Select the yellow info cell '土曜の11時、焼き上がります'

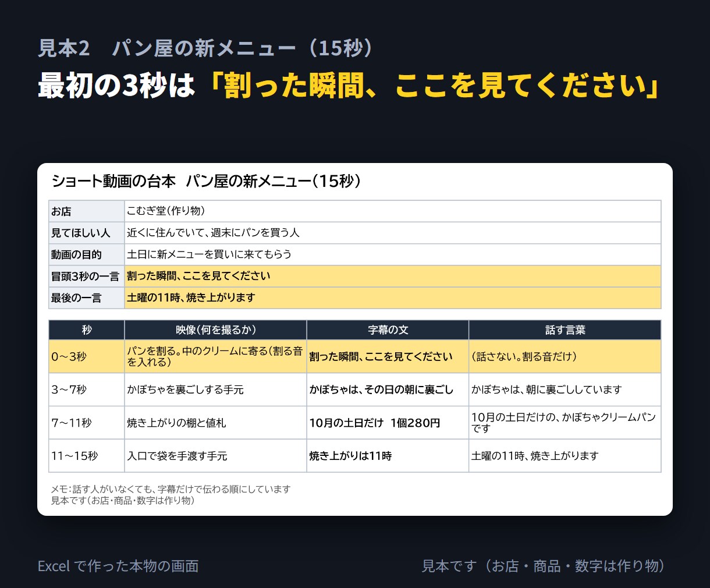pyautogui.click(x=393, y=297)
